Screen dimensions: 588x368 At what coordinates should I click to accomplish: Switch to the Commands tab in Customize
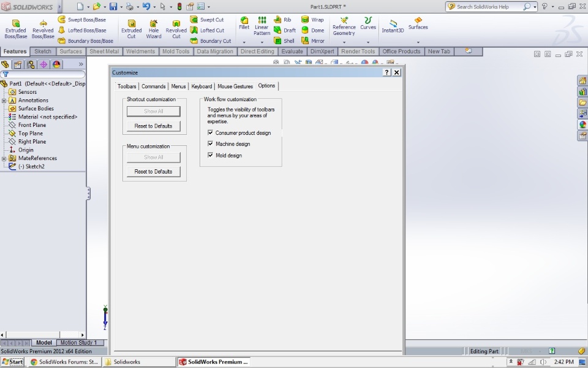coord(153,86)
